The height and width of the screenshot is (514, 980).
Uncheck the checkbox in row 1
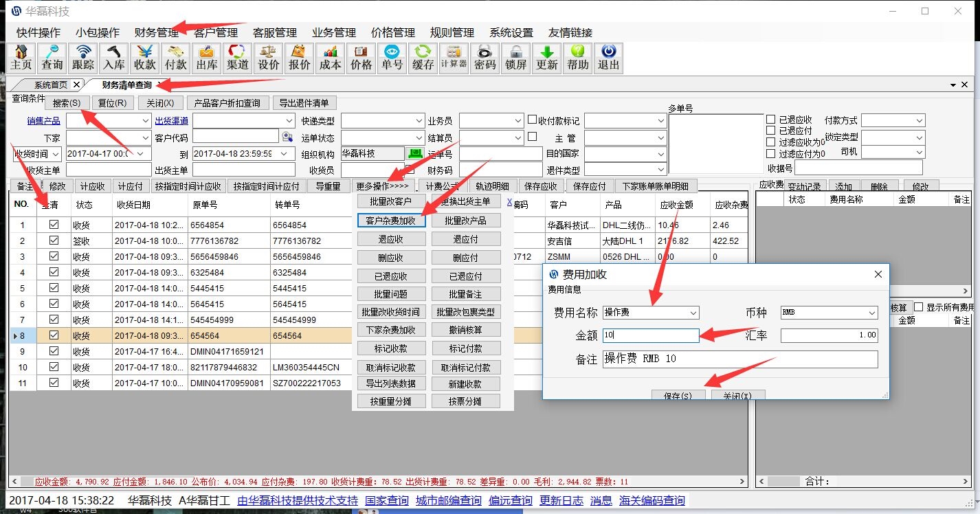click(54, 225)
